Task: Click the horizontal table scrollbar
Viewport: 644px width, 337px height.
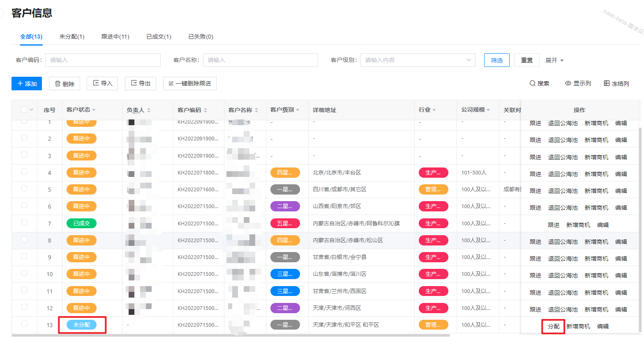Action: pos(231,335)
